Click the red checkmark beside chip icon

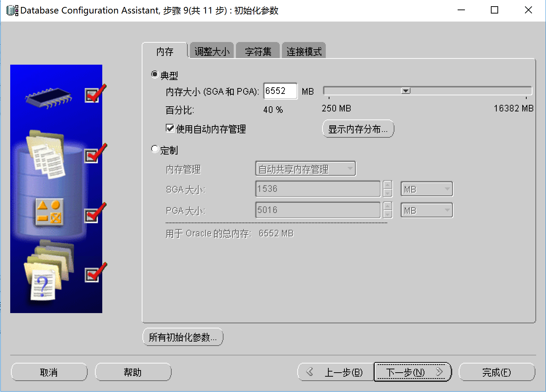pos(94,94)
